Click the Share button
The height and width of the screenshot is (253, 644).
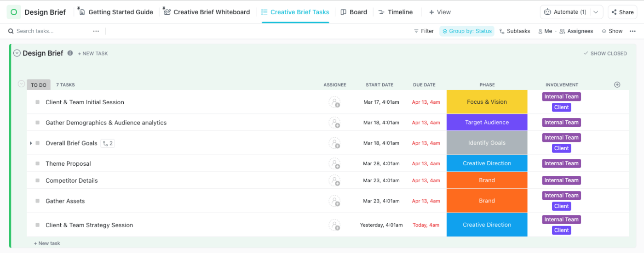pyautogui.click(x=622, y=12)
